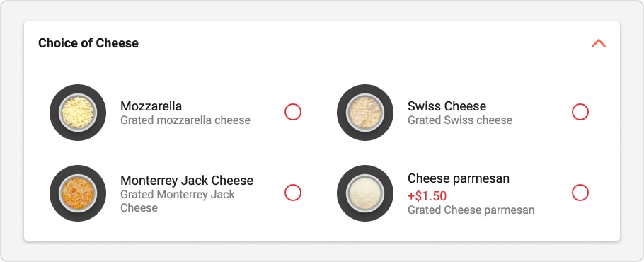Screen dimensions: 644x262
Task: Click the Mozzarella name label
Action: coord(151,106)
